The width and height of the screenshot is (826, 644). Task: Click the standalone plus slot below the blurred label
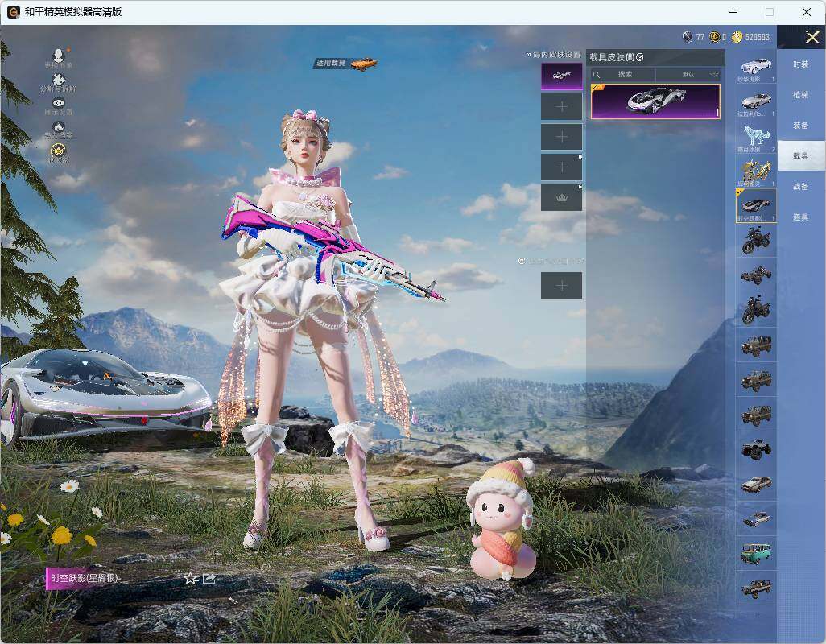click(562, 286)
